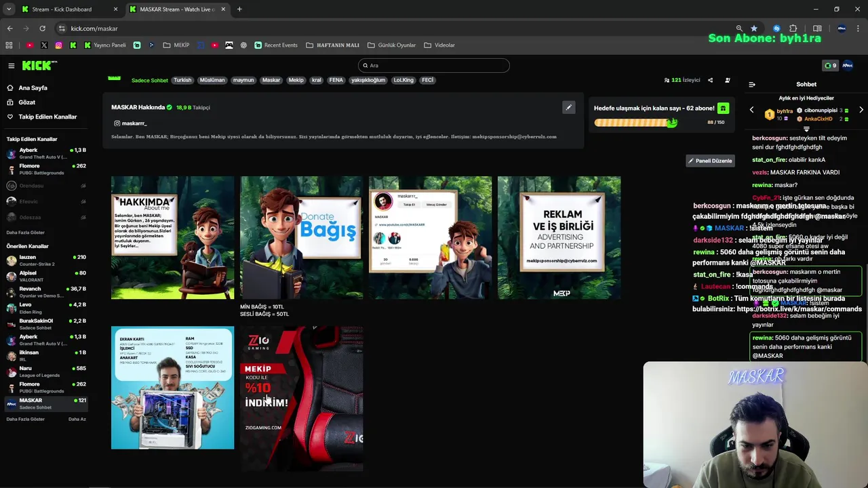
Task: Toggle the Kick sidebar hamburger menu
Action: point(11,66)
